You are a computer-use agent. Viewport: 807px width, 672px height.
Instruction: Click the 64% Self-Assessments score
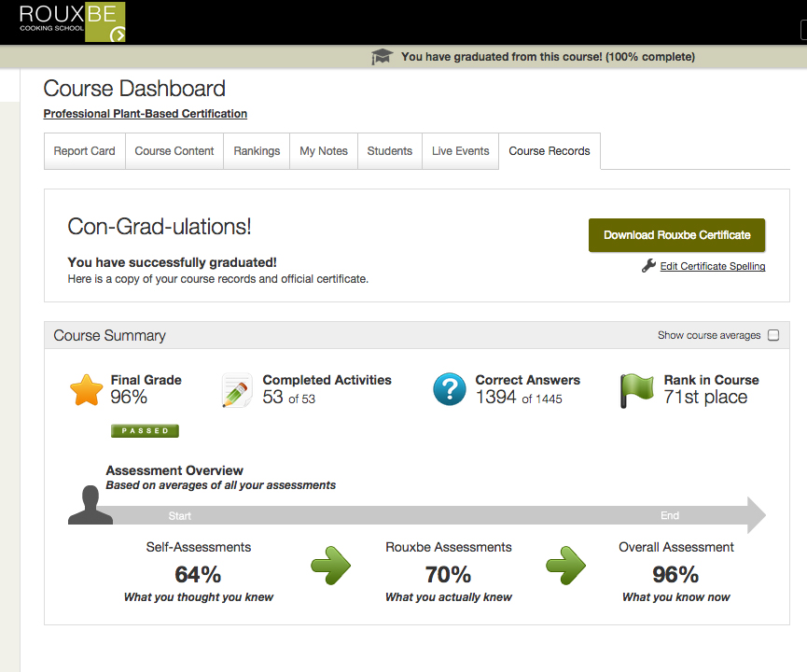pos(198,575)
